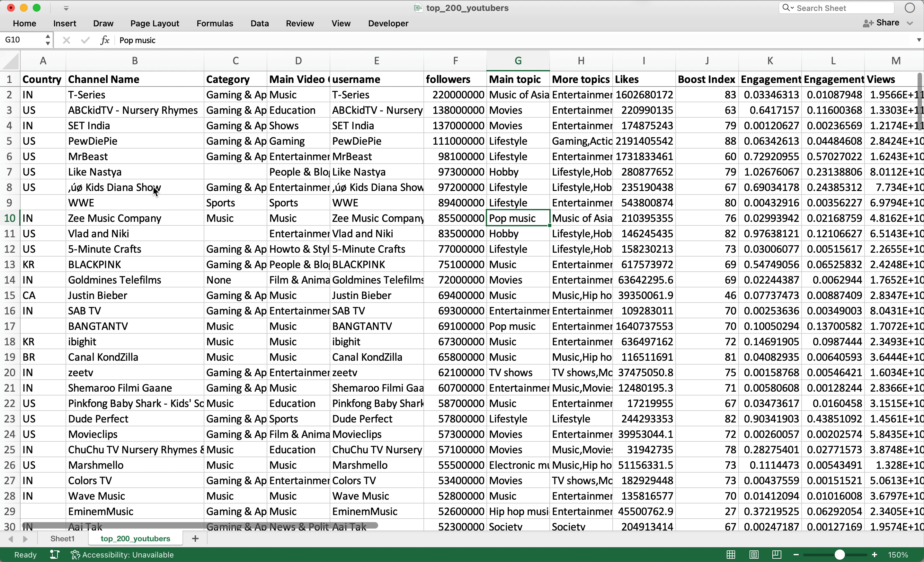Open the Home ribbon tab

[x=25, y=23]
